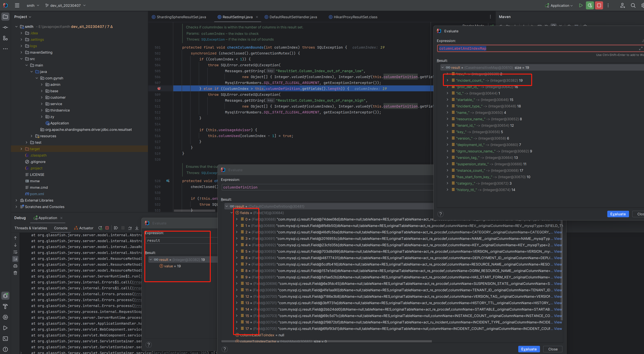The height and width of the screenshot is (354, 644).
Task: Open the Terminal tool window
Action: [x=5, y=338]
